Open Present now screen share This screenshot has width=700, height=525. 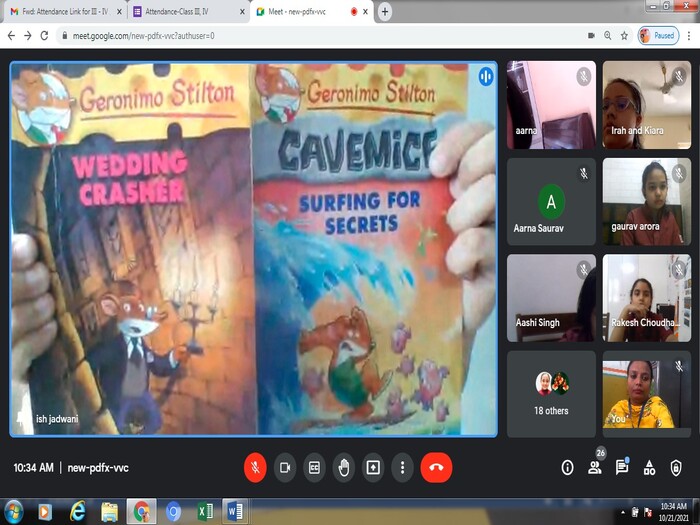(x=373, y=467)
